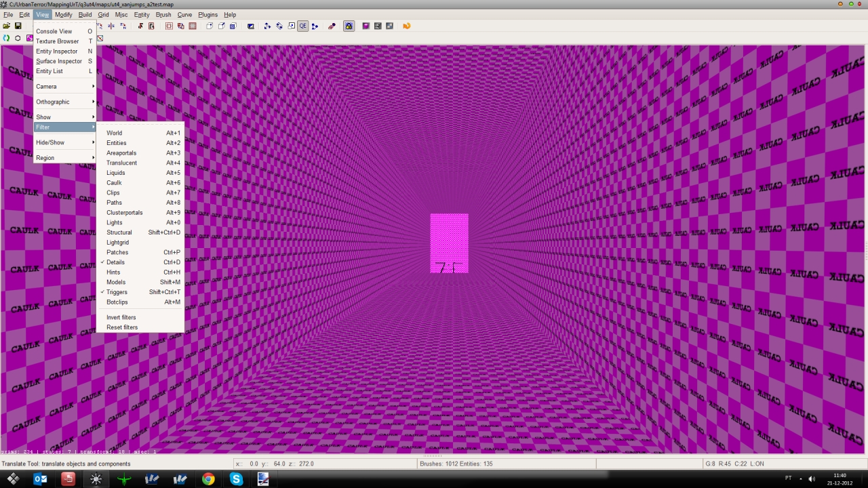
Task: Enable the Caulk filter
Action: pyautogui.click(x=114, y=183)
